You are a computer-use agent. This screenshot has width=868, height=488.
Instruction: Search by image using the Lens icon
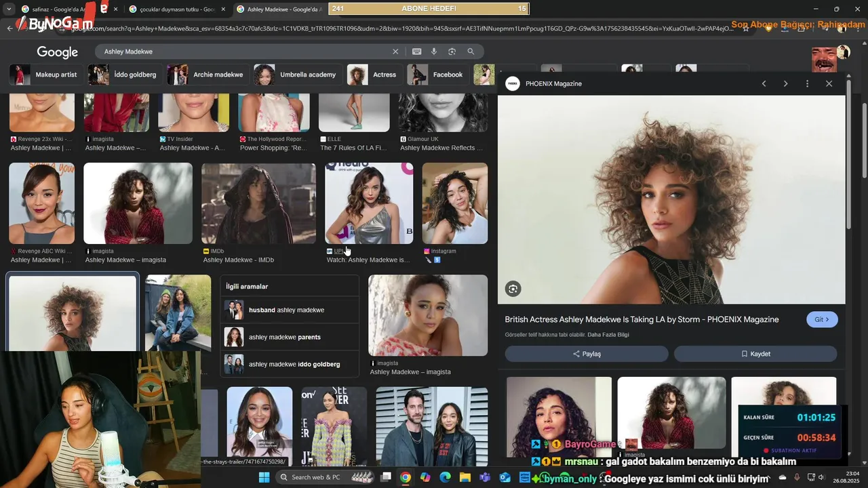pyautogui.click(x=452, y=52)
